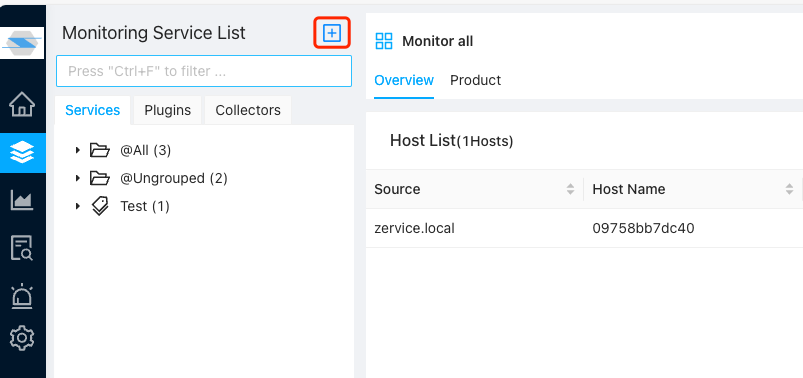Viewport: 803px width, 378px height.
Task: Click the Monitor all grid icon
Action: click(384, 41)
